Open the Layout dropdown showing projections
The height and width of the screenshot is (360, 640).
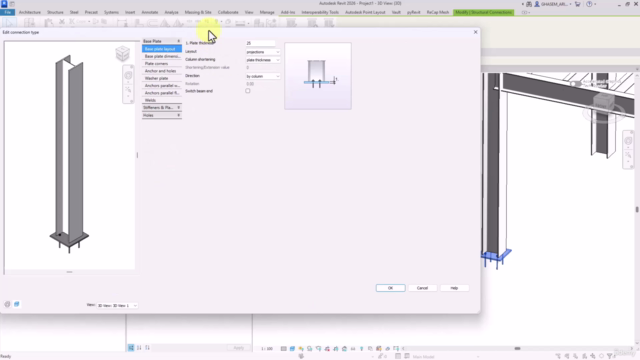263,52
